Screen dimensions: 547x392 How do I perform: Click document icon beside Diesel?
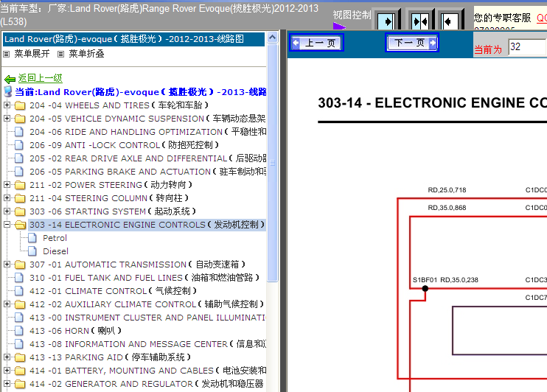click(32, 251)
